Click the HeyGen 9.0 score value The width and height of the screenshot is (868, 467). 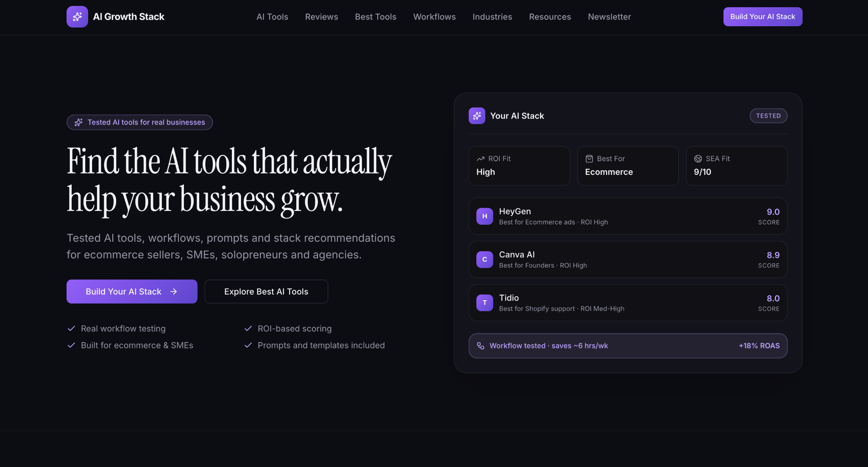click(773, 212)
